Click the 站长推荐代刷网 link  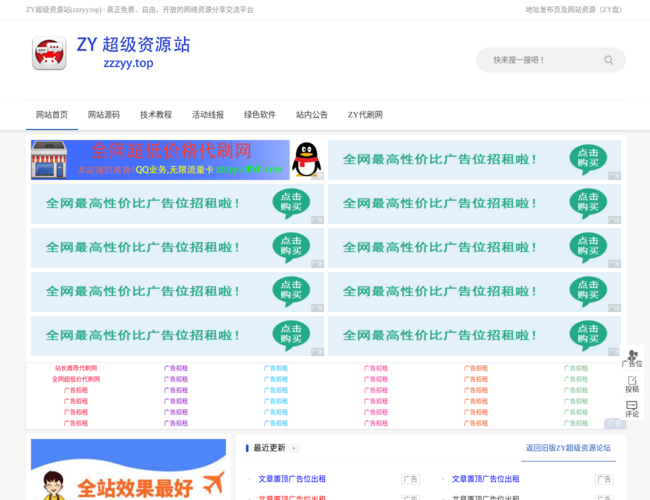76,368
